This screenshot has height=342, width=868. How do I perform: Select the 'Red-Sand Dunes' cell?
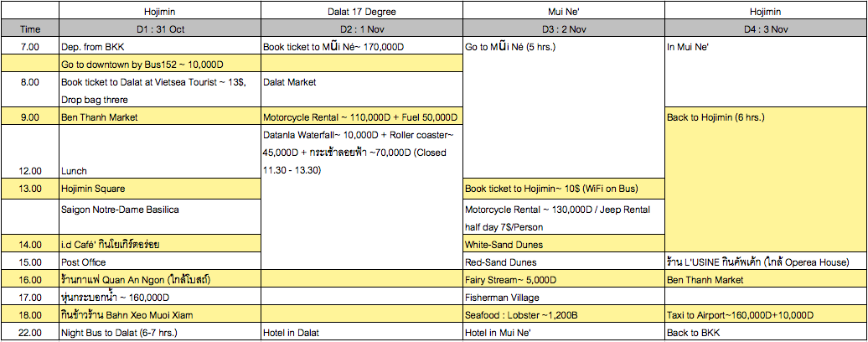click(x=564, y=262)
